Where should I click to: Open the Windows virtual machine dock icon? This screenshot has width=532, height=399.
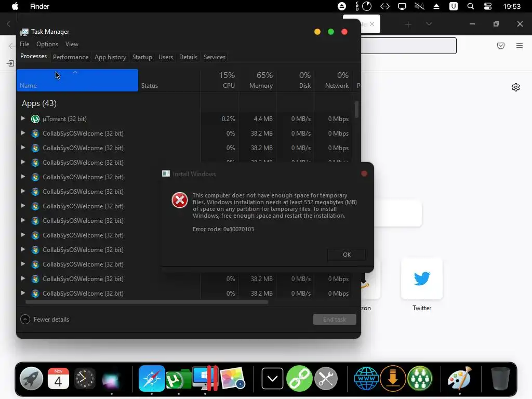pyautogui.click(x=205, y=378)
